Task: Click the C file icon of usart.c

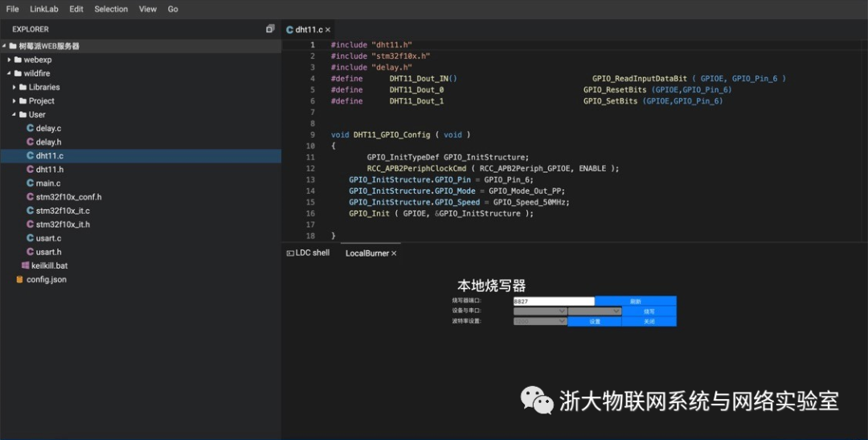Action: pos(30,238)
